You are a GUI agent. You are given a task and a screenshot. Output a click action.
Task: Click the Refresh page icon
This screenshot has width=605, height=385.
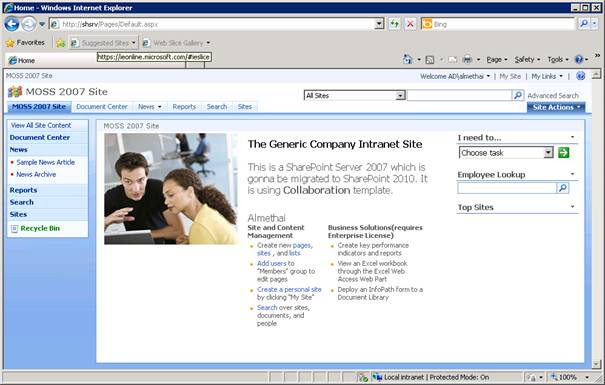[394, 24]
